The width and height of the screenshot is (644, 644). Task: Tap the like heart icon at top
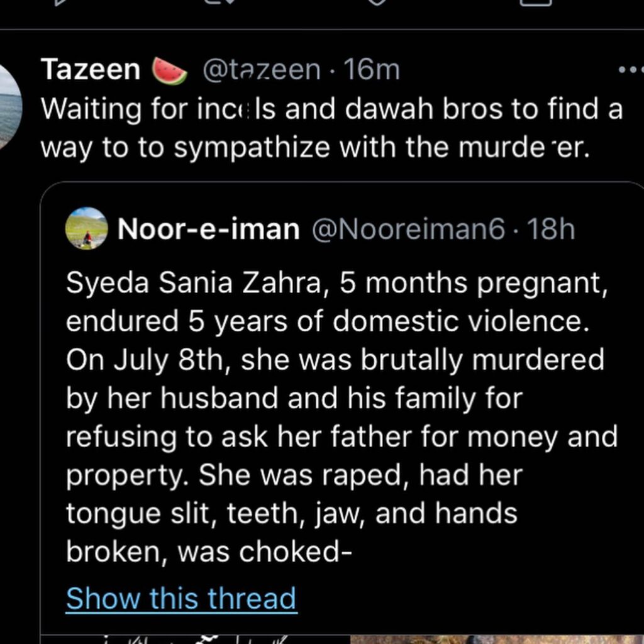[x=377, y=2]
